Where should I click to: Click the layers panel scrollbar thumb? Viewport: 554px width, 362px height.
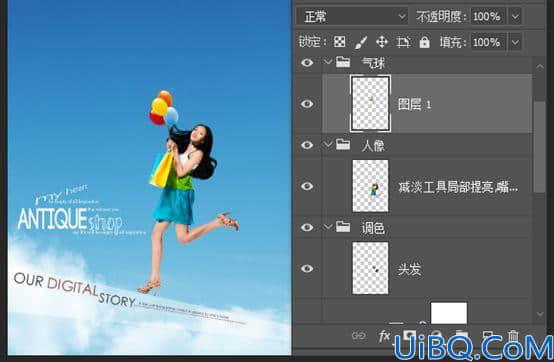(x=539, y=147)
